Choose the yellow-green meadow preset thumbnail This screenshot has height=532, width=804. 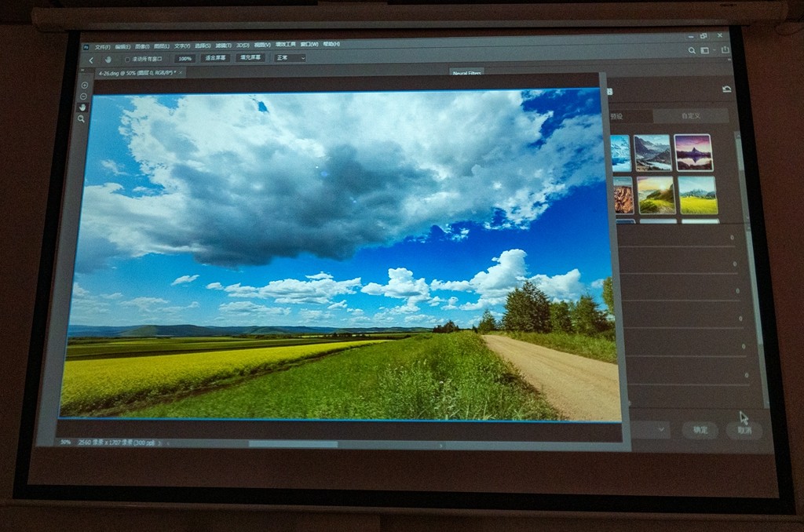pyautogui.click(x=697, y=195)
